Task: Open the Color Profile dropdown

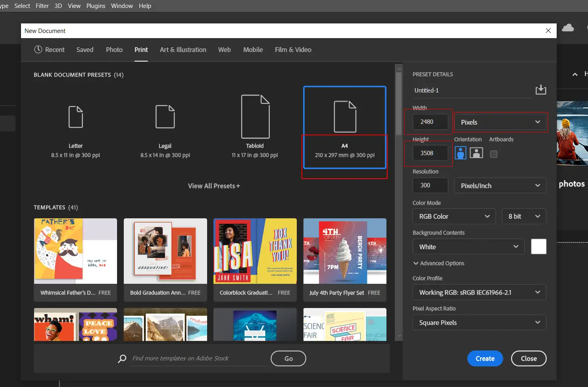Action: 479,293
